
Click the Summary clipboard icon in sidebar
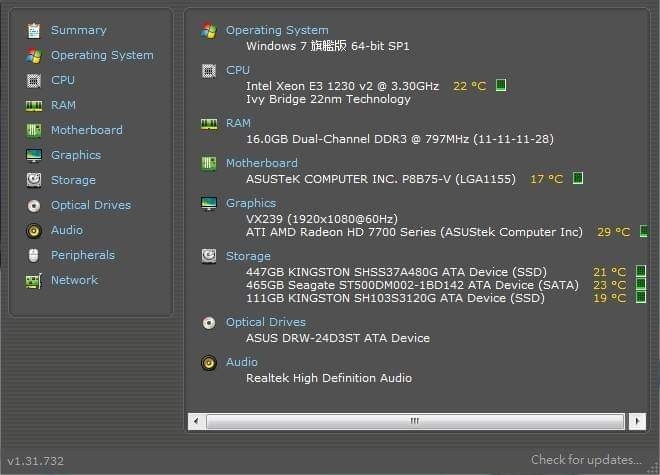(34, 30)
